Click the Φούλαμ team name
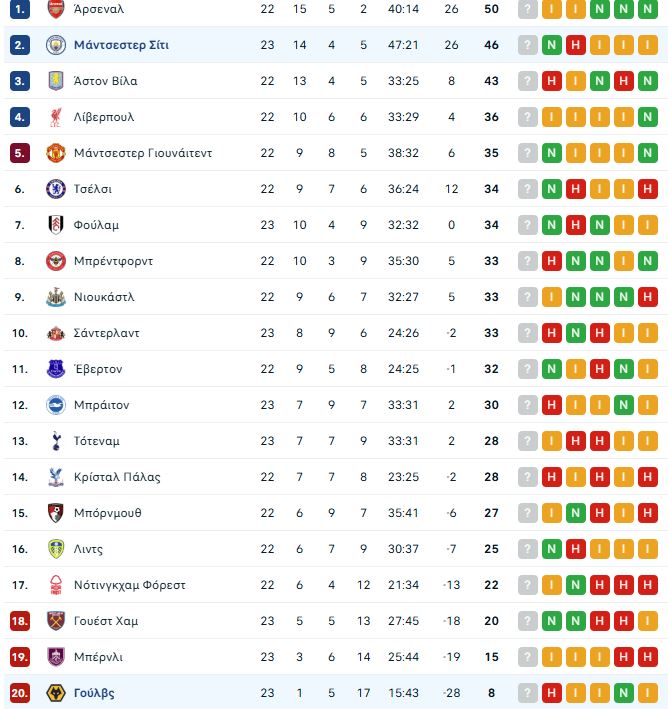The image size is (668, 709). [x=96, y=225]
